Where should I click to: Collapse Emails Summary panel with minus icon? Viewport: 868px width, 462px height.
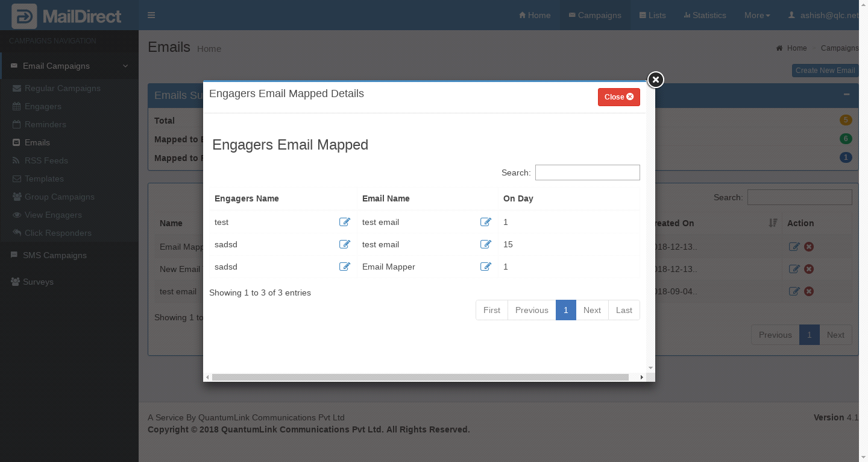coord(846,95)
